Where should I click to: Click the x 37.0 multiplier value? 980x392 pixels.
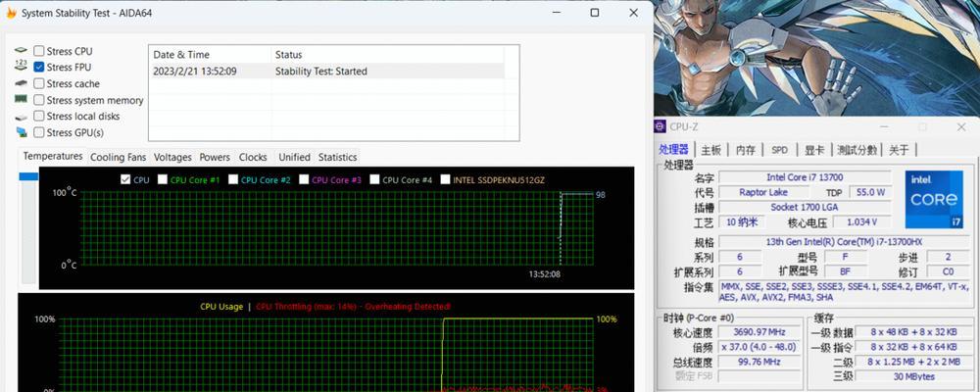(x=760, y=346)
